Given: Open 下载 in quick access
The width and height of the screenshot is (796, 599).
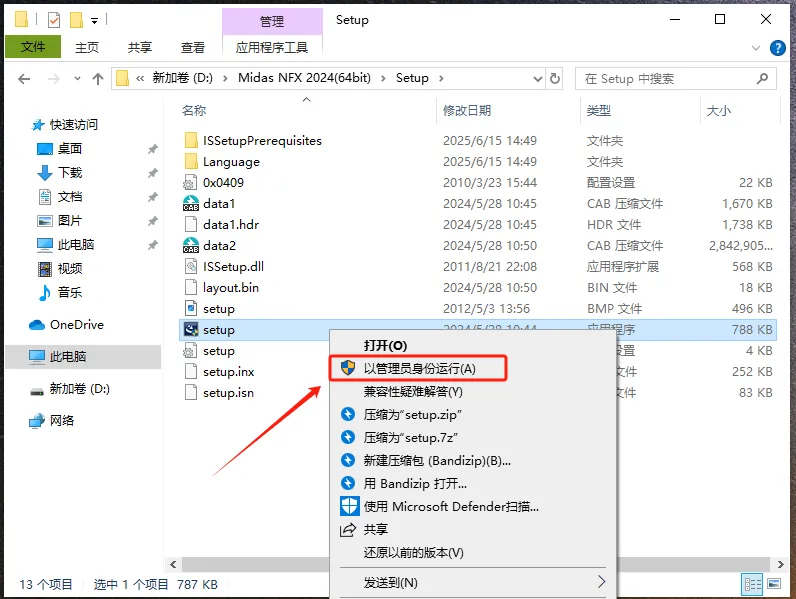Looking at the screenshot, I should coord(70,173).
